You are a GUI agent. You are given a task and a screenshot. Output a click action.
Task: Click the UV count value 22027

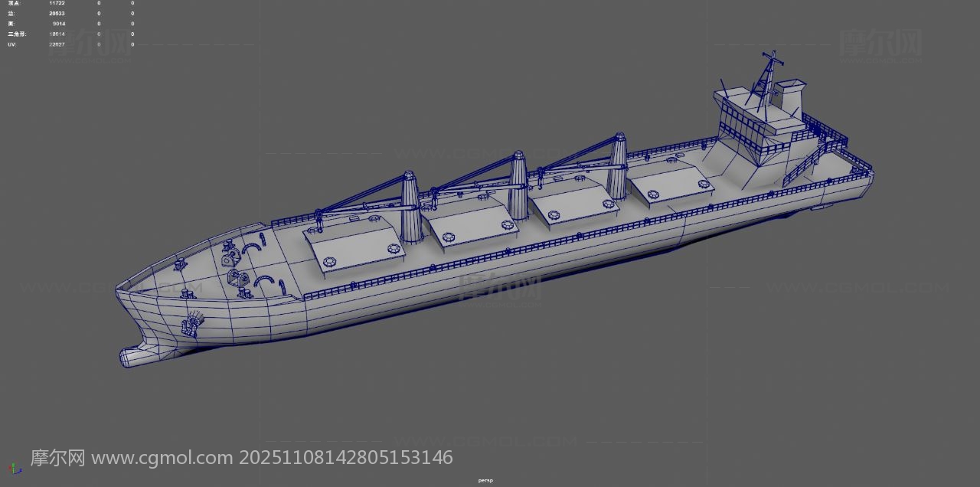tap(57, 44)
